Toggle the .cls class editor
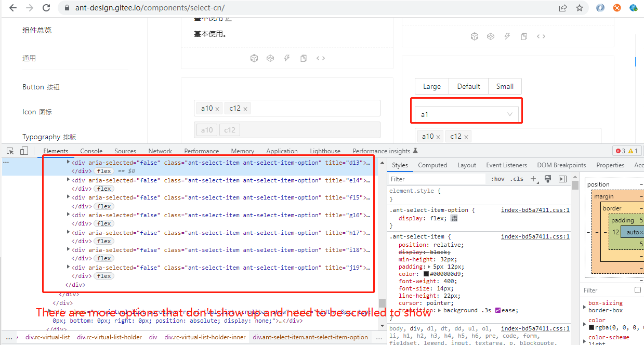Screen dimensions: 644x345 [x=517, y=178]
